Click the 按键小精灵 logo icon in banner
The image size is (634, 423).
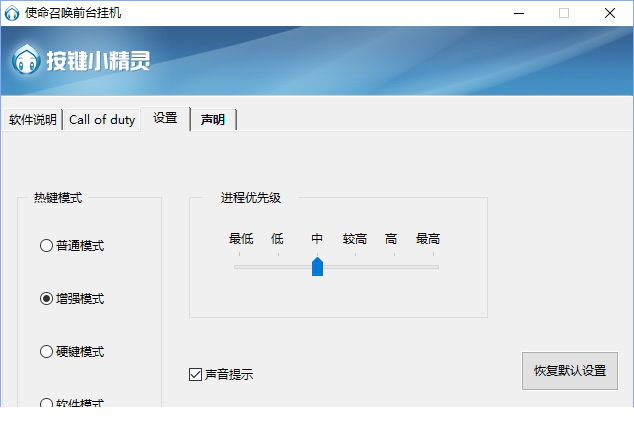coord(26,60)
